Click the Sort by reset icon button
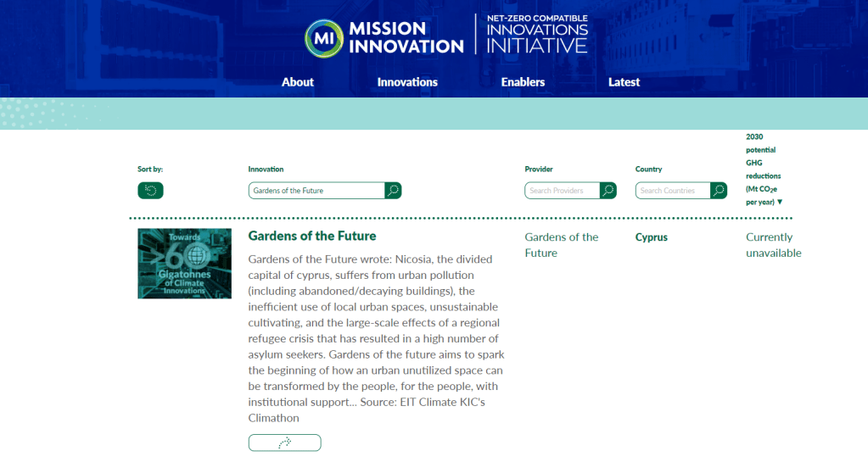This screenshot has width=868, height=462. (x=150, y=191)
